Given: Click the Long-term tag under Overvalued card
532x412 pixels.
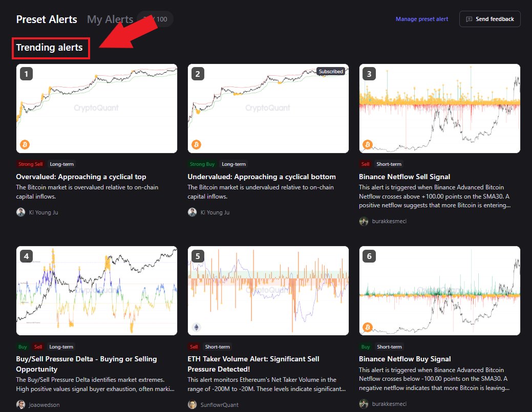Looking at the screenshot, I should [62, 164].
